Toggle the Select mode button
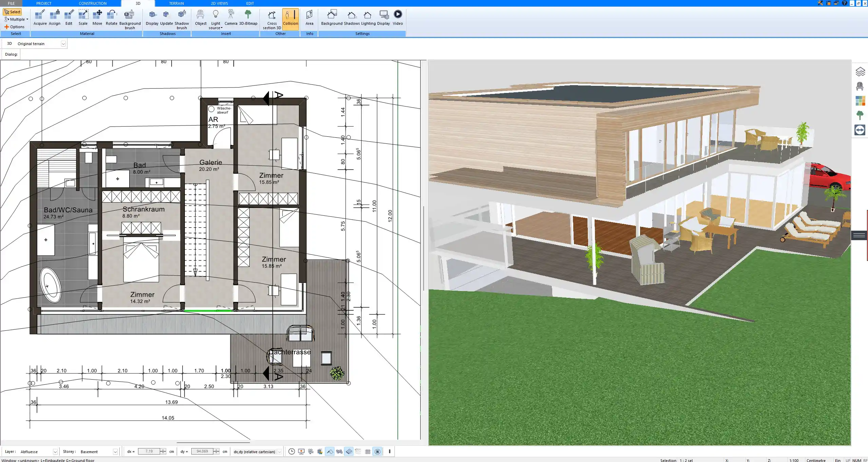 (x=13, y=12)
